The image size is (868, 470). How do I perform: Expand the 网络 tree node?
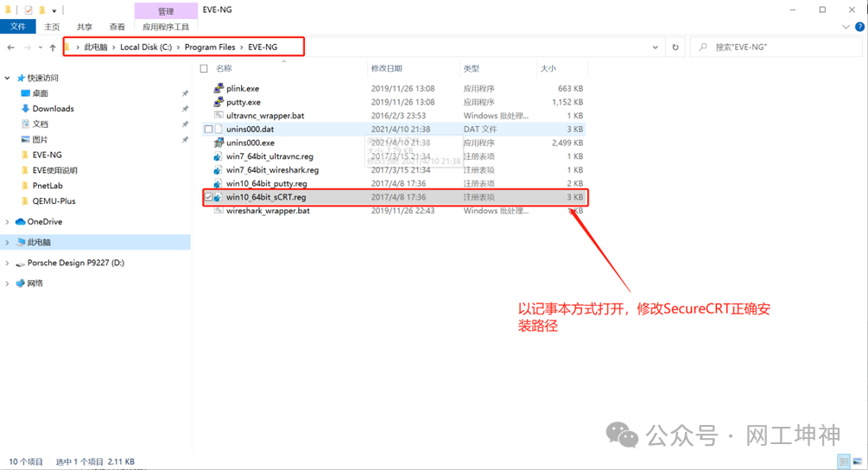[x=7, y=283]
